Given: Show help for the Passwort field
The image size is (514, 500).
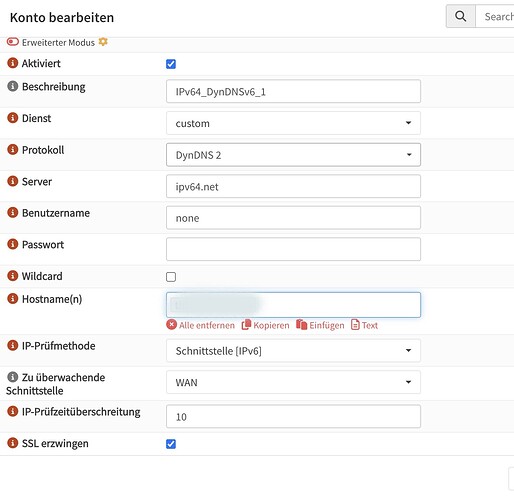Looking at the screenshot, I should 13,244.
